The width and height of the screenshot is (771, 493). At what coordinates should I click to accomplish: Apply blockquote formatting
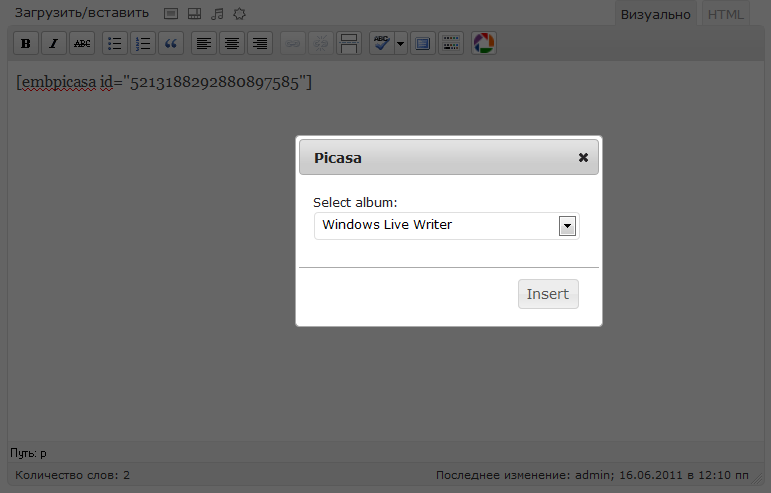171,43
